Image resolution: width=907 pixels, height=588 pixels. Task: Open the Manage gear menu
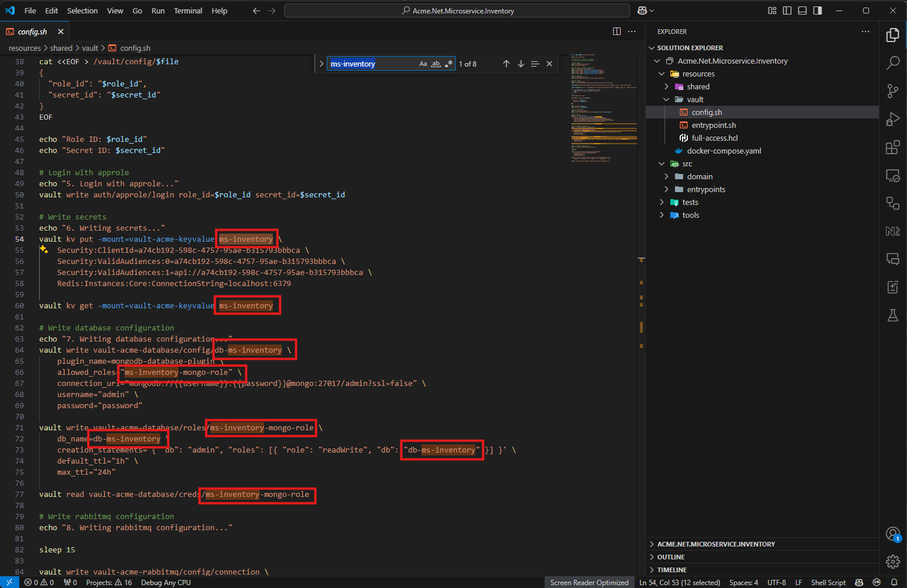tap(892, 562)
